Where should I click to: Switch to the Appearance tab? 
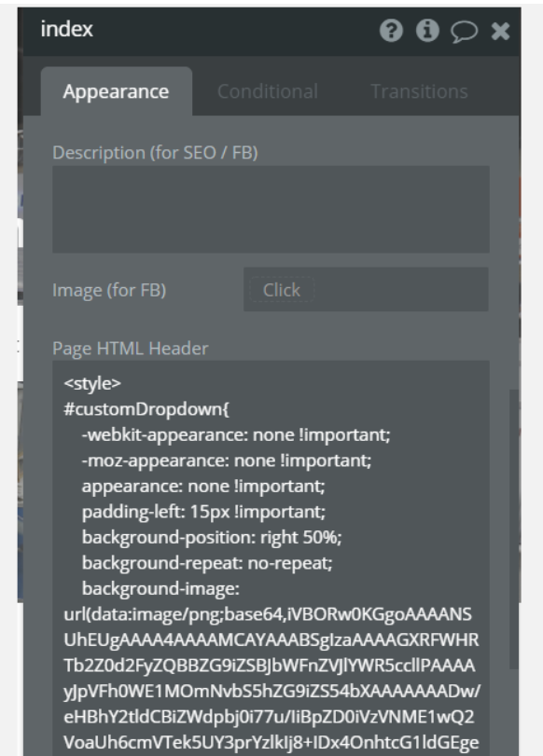click(x=117, y=91)
